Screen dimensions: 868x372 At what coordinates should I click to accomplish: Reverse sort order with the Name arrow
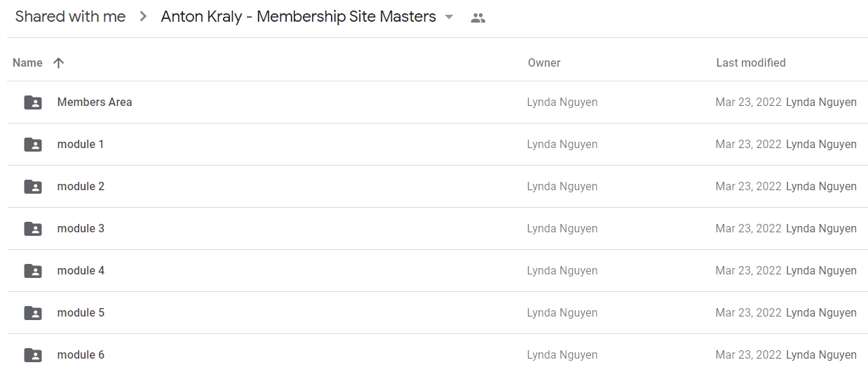[x=59, y=62]
